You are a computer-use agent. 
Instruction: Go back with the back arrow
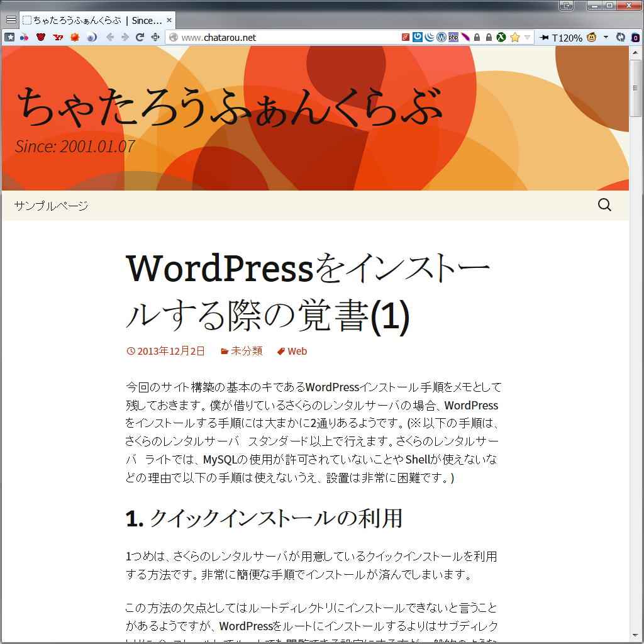coord(110,37)
